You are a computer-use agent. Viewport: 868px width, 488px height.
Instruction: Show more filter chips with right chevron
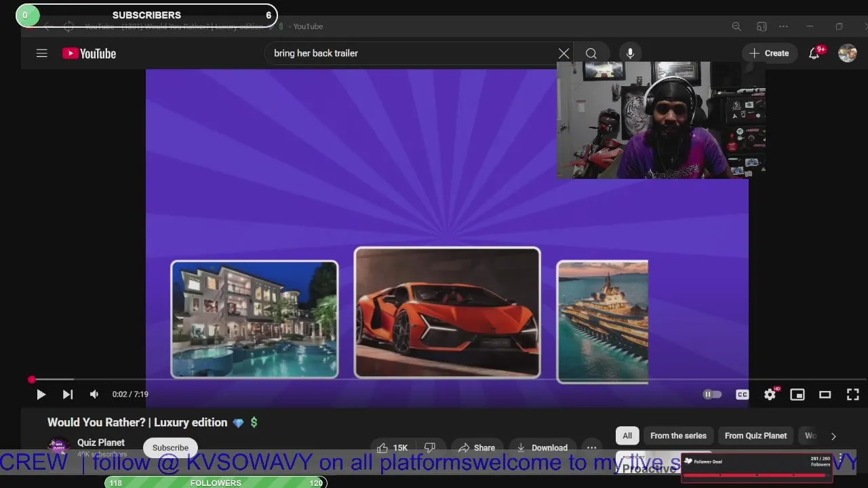pyautogui.click(x=833, y=436)
